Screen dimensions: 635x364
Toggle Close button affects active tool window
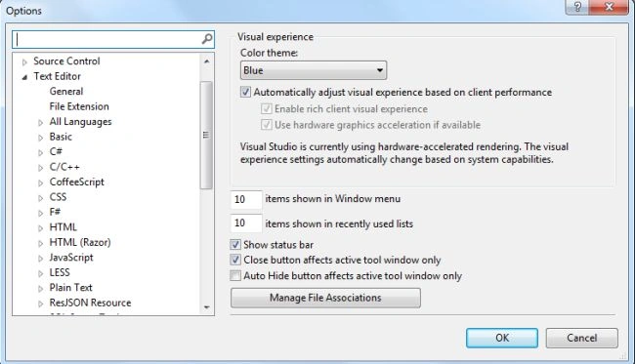click(235, 260)
